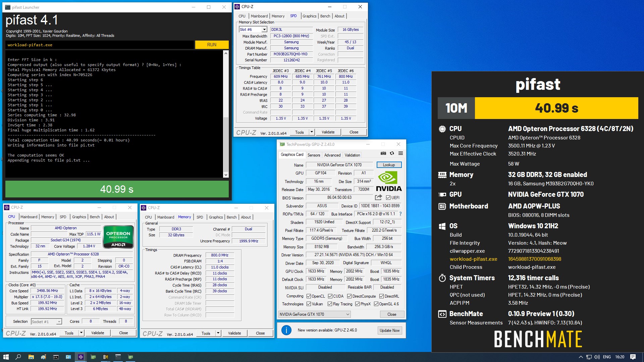
Task: Click the System Timers stopwatch icon
Action: point(442,278)
